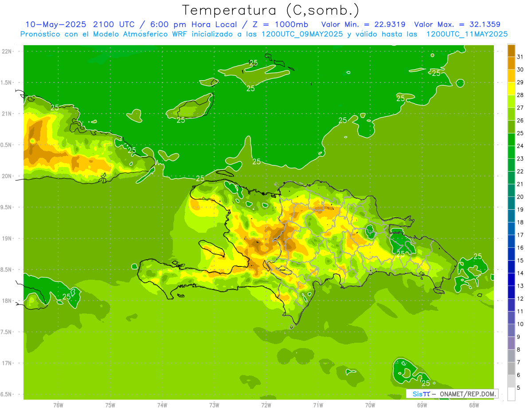Click the legend value "6"
Image resolution: width=532 pixels, height=411 pixels.
(x=519, y=375)
